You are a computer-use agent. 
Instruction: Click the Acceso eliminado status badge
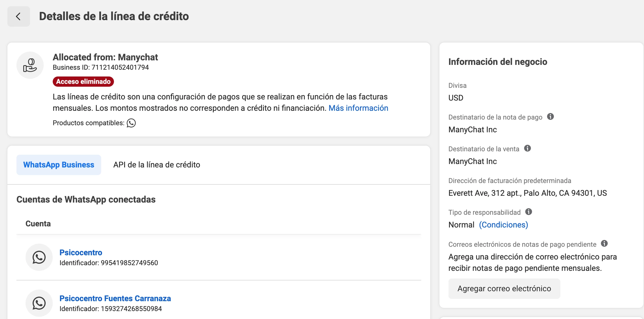coord(83,82)
